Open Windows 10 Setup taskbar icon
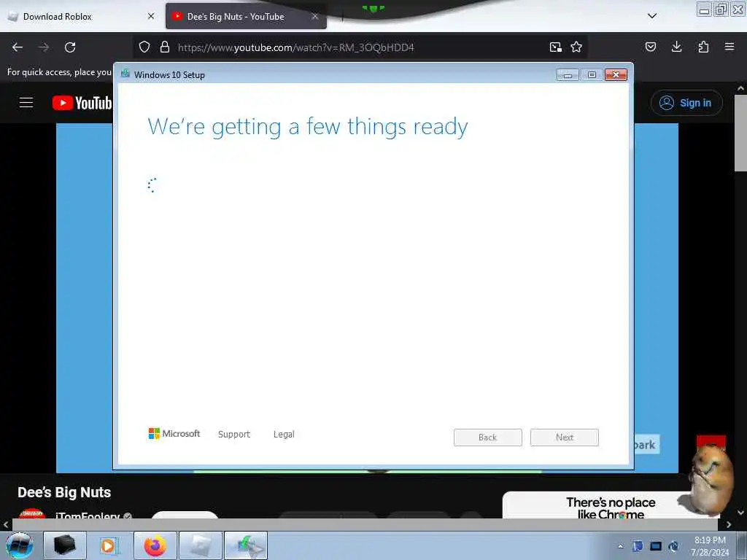This screenshot has height=560, width=747. click(246, 545)
